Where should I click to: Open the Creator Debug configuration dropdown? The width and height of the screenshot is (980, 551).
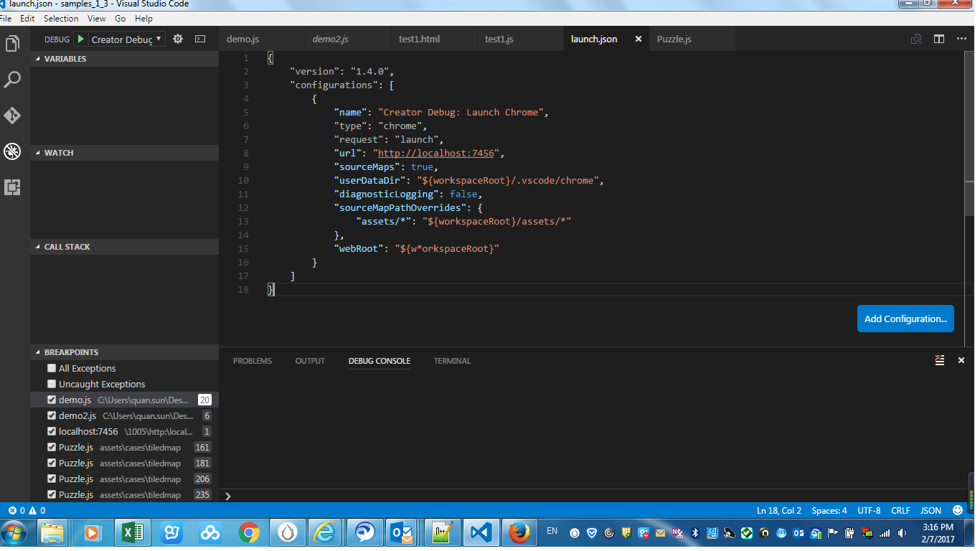pyautogui.click(x=127, y=39)
